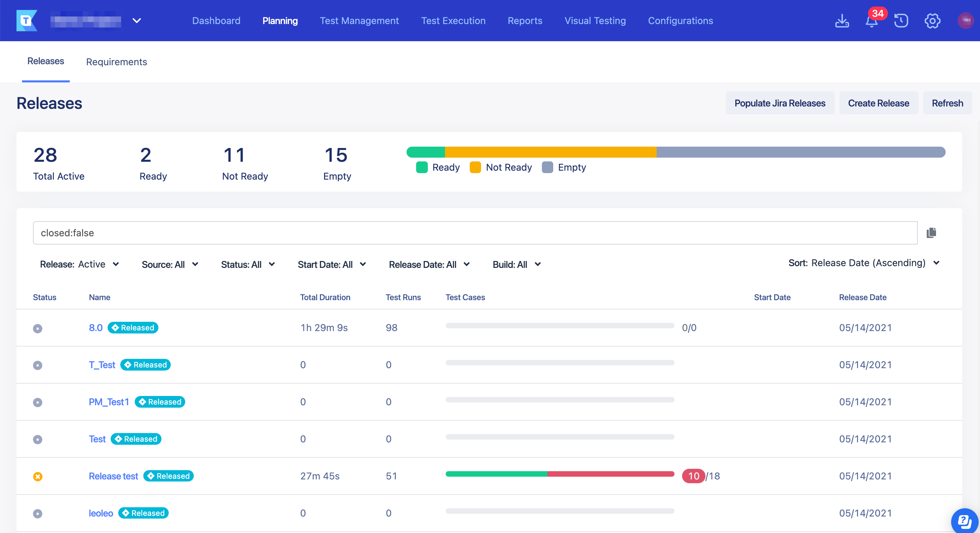
Task: Open the PM_Test1 release link
Action: [109, 402]
